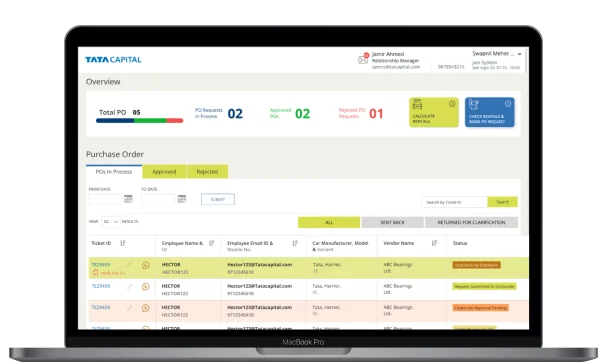The height and width of the screenshot is (362, 607).
Task: Open Check Rentals & Raise PO Request
Action: [490, 112]
